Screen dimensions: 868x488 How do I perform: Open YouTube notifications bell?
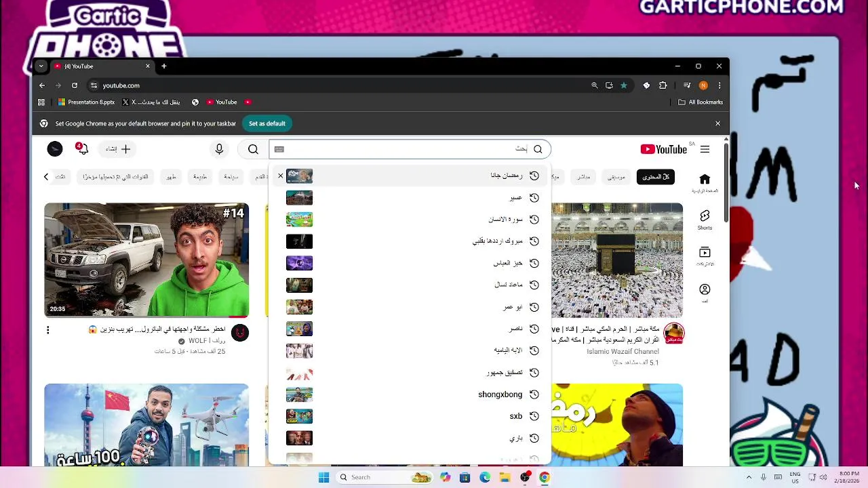[x=82, y=148]
